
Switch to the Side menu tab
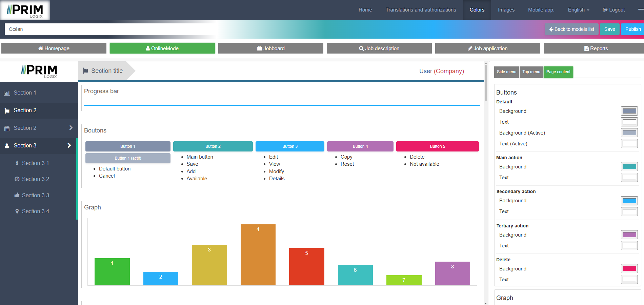[506, 72]
